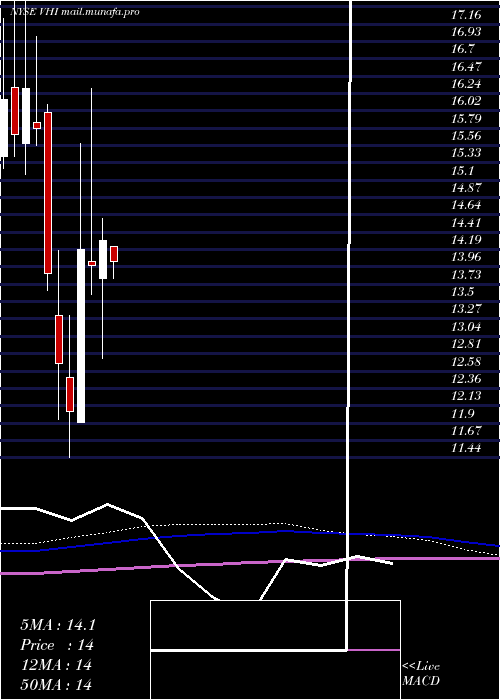Click the 15.56 price axis label
500x700 pixels.
click(x=466, y=136)
